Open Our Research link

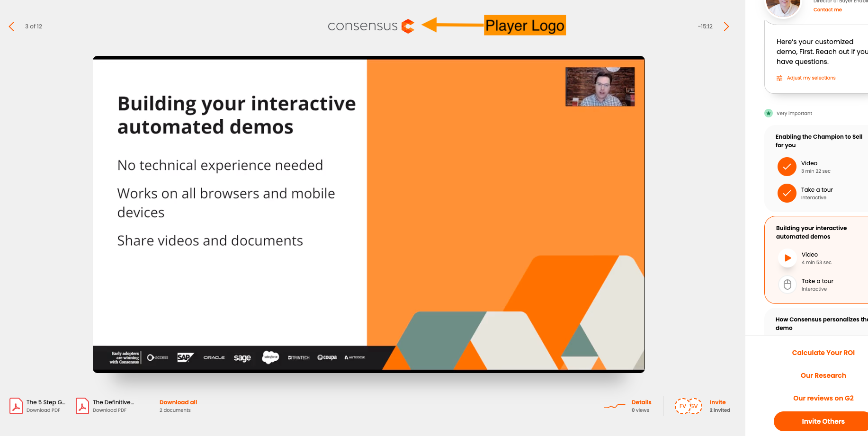(823, 375)
